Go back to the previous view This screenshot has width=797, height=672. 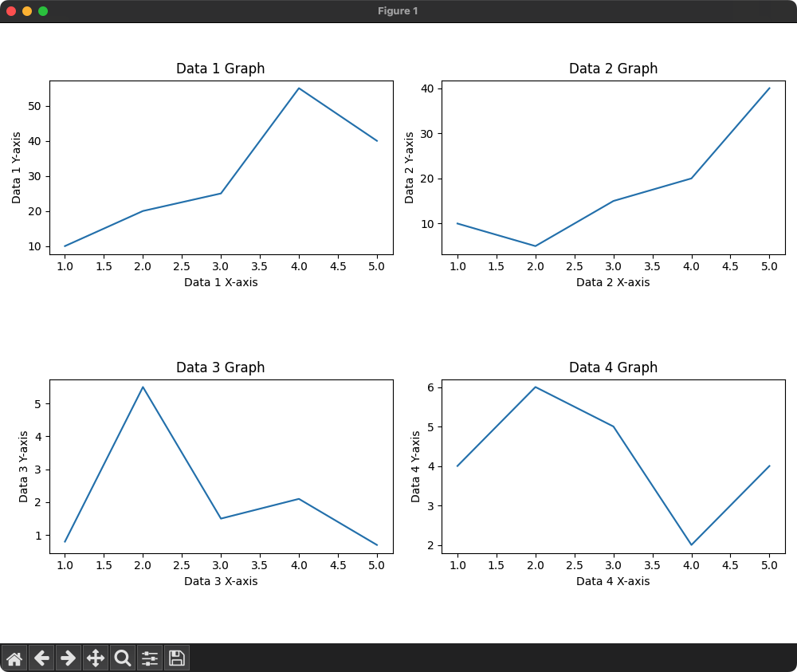pyautogui.click(x=41, y=658)
